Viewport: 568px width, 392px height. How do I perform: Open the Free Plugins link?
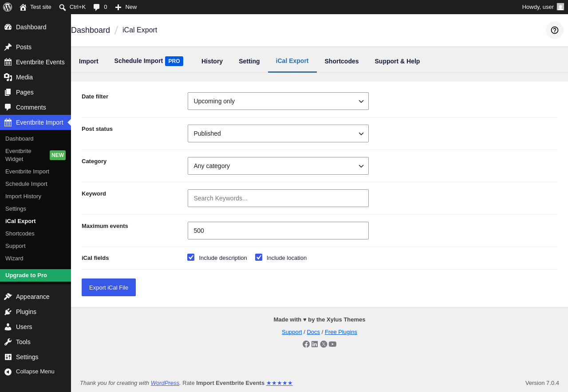coord(341,332)
